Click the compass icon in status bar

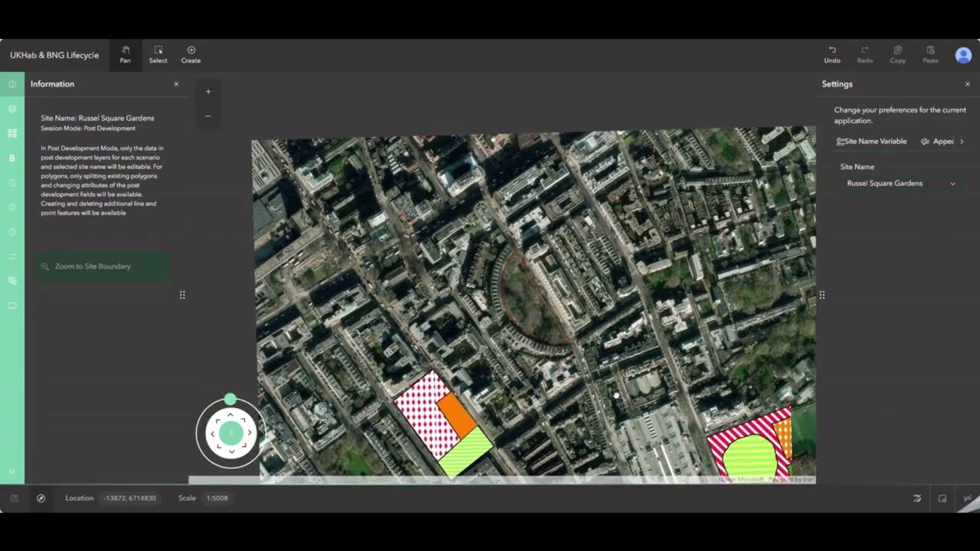point(41,498)
